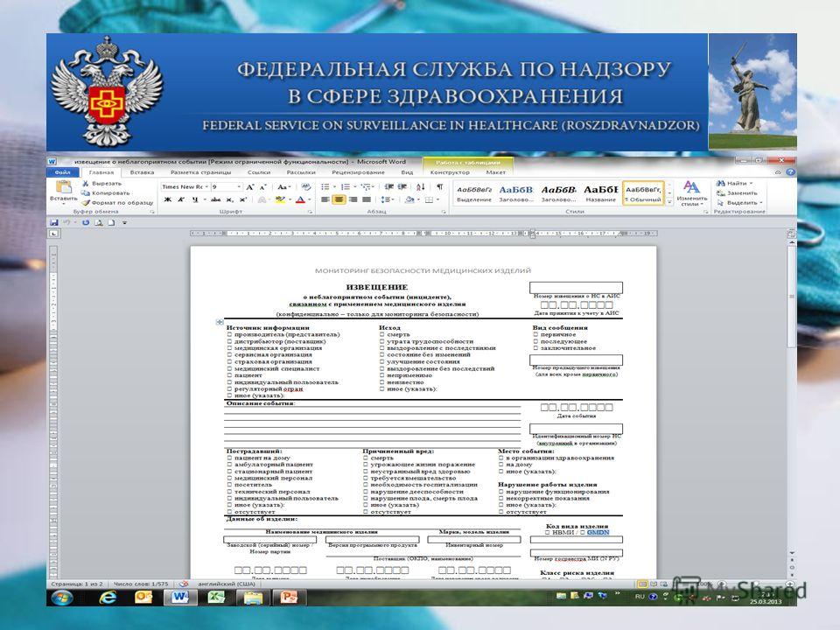Open Internet Explorer from the taskbar
840x630 pixels.
(108, 597)
